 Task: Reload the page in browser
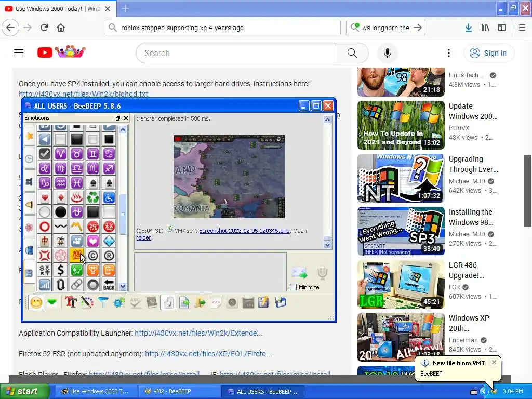pos(44,28)
